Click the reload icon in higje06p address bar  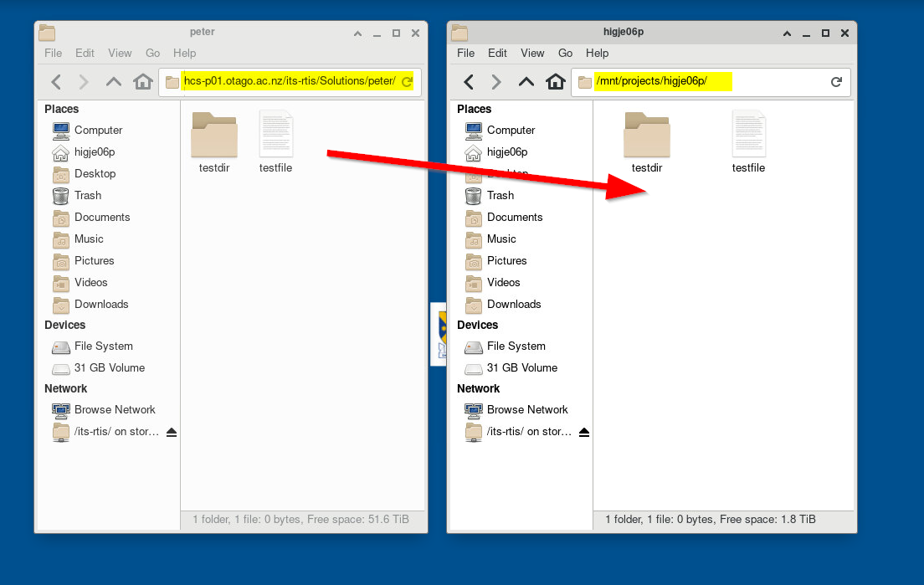click(835, 82)
